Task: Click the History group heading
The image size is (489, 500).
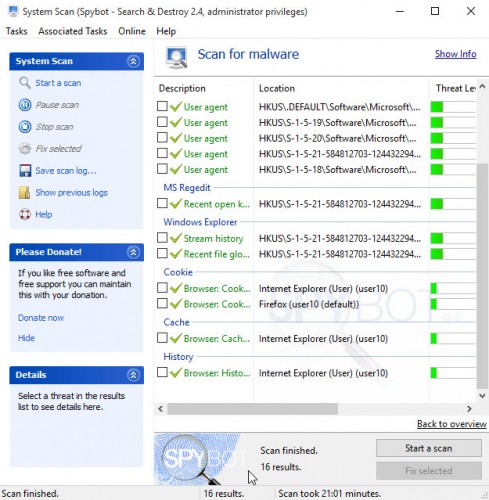Action: tap(178, 357)
